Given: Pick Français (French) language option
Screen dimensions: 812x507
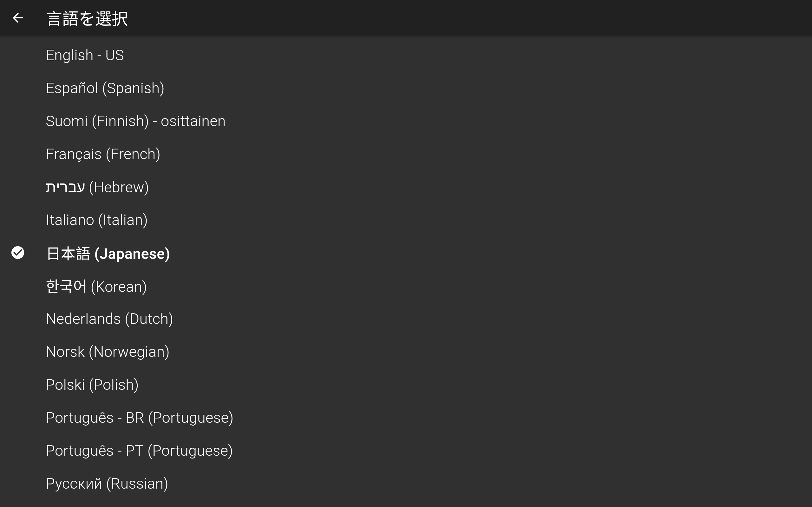Looking at the screenshot, I should (x=406, y=154).
